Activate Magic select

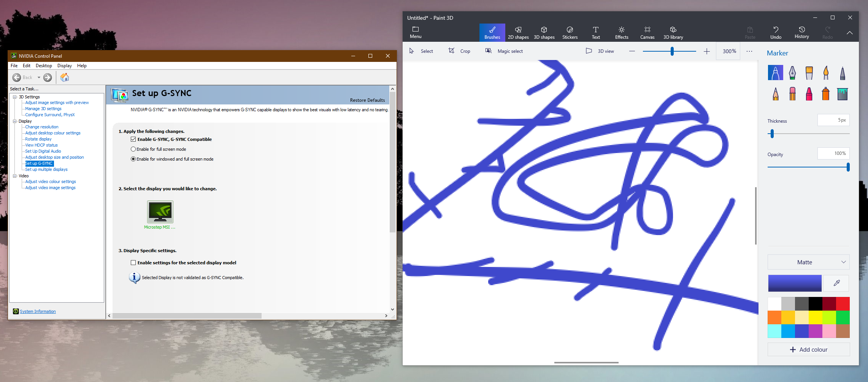(504, 51)
